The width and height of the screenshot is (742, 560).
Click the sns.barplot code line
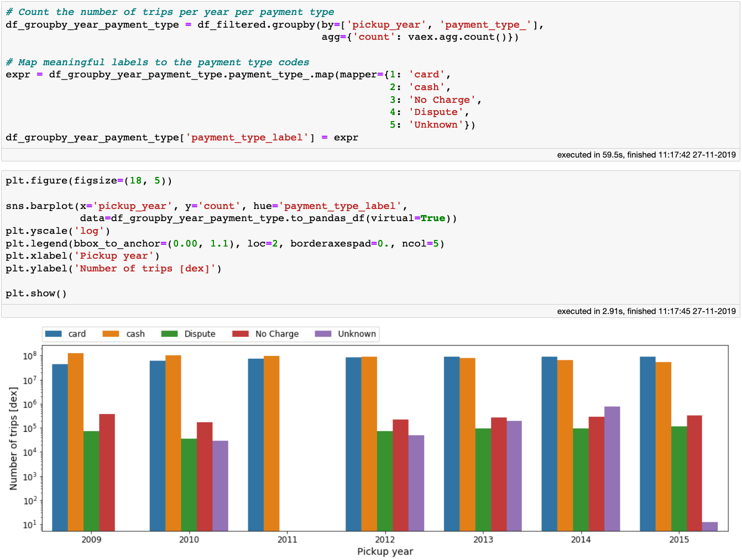pos(207,206)
